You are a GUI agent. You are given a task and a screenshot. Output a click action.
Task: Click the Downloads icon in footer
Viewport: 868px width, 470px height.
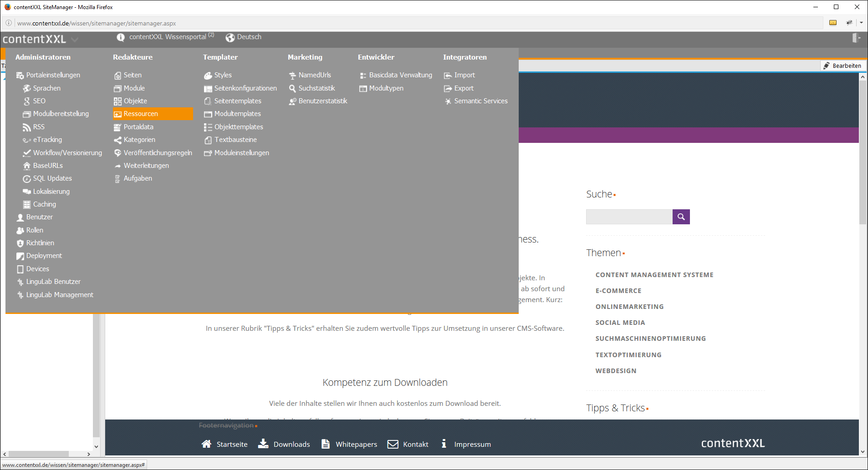(263, 444)
